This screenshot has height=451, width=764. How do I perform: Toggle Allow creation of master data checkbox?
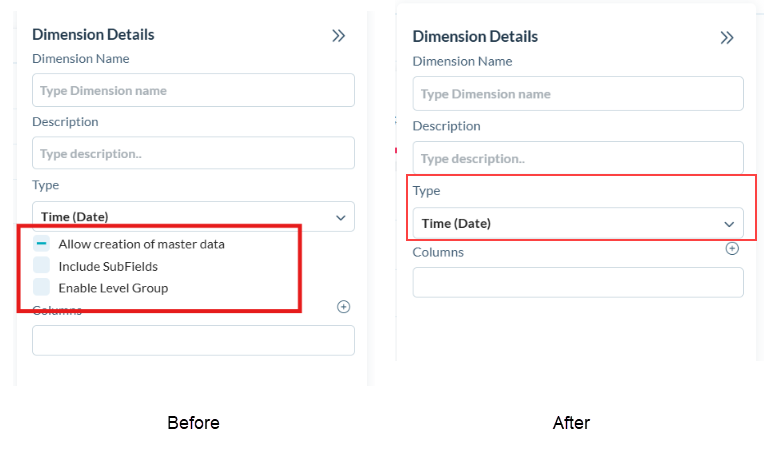pyautogui.click(x=42, y=243)
